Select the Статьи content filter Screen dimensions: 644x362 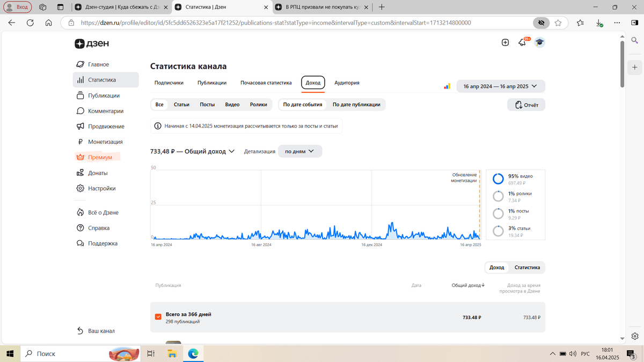point(181,105)
